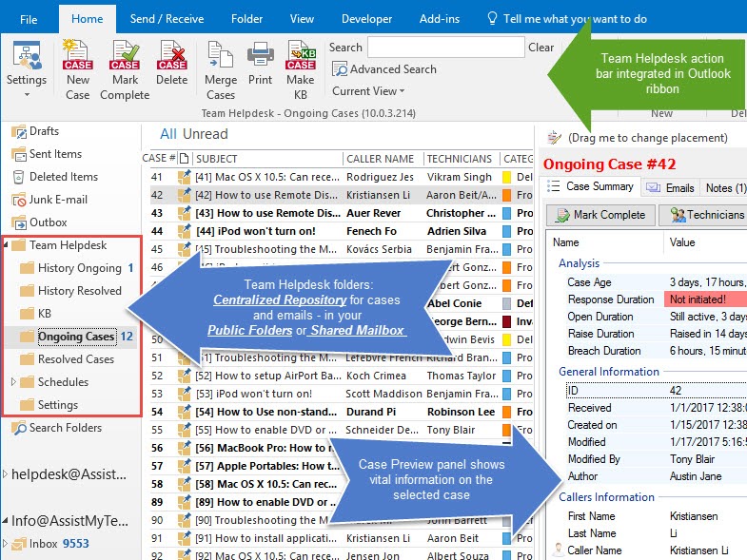Click the Delete case icon
This screenshot has height=560, width=747.
pos(171,56)
